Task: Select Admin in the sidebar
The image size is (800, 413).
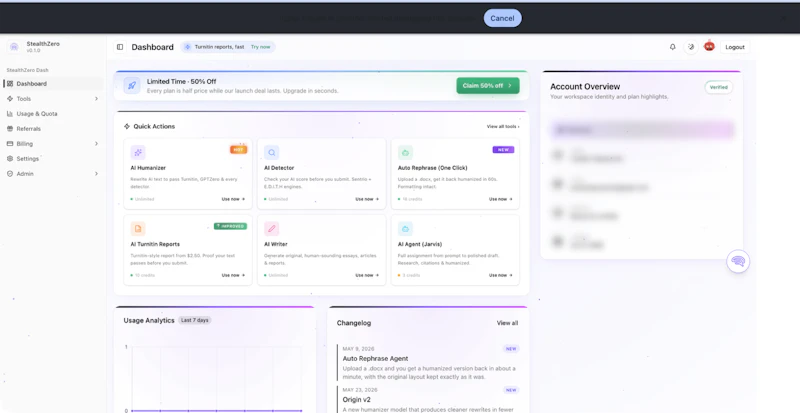Action: pos(53,174)
